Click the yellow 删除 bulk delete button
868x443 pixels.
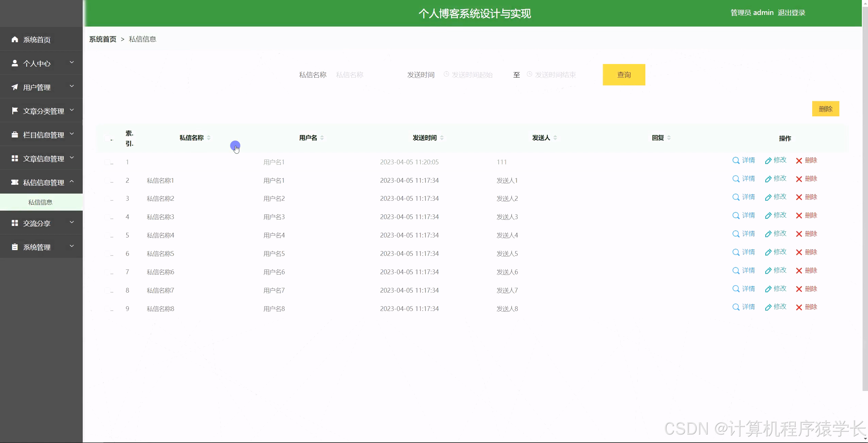tap(826, 109)
